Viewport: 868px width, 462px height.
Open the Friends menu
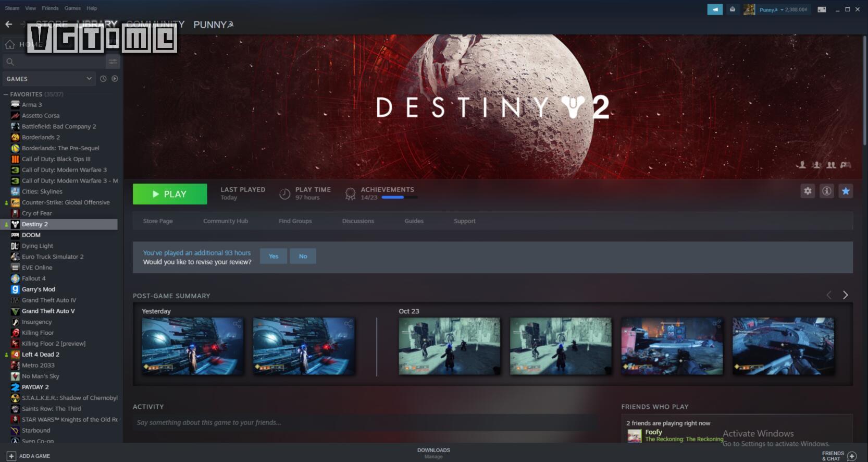click(x=50, y=8)
